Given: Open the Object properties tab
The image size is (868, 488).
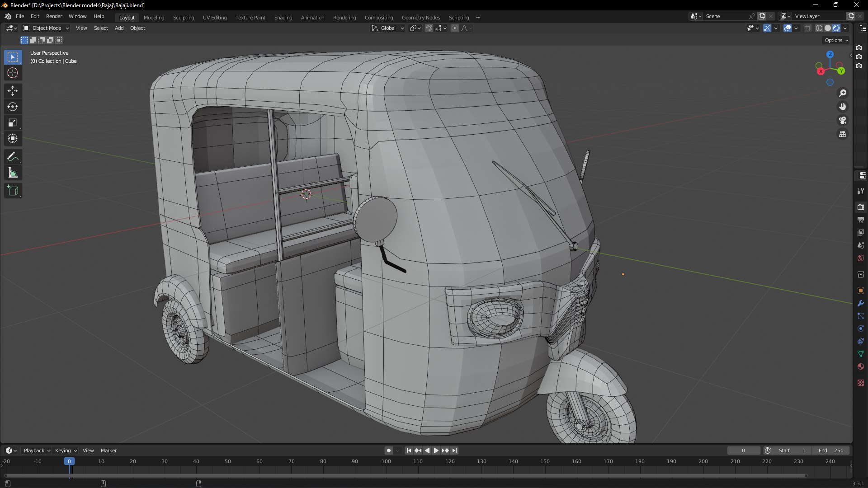Looking at the screenshot, I should (861, 291).
